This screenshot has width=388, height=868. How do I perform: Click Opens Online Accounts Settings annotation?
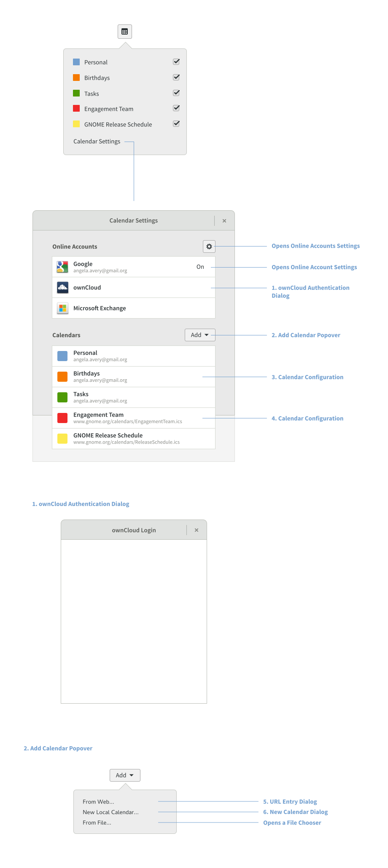pyautogui.click(x=315, y=246)
